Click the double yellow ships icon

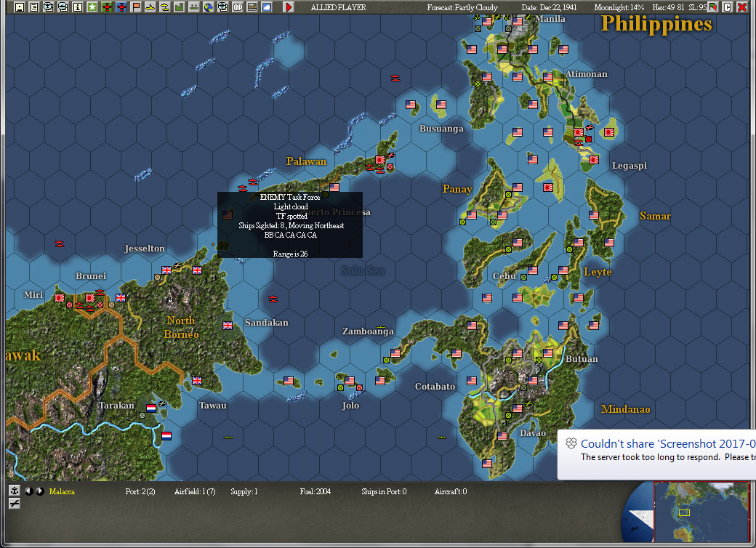click(x=164, y=7)
